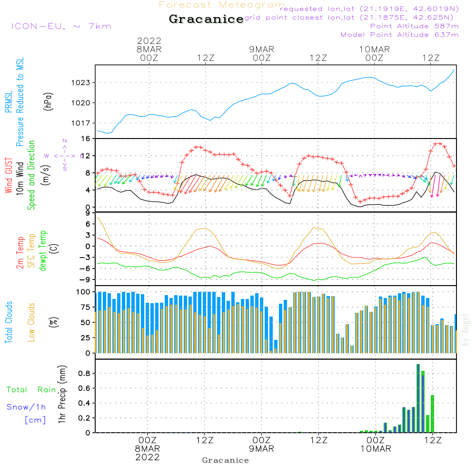This screenshot has height=476, width=476.
Task: Click the red Wind GUST legend label
Action: [x=9, y=176]
